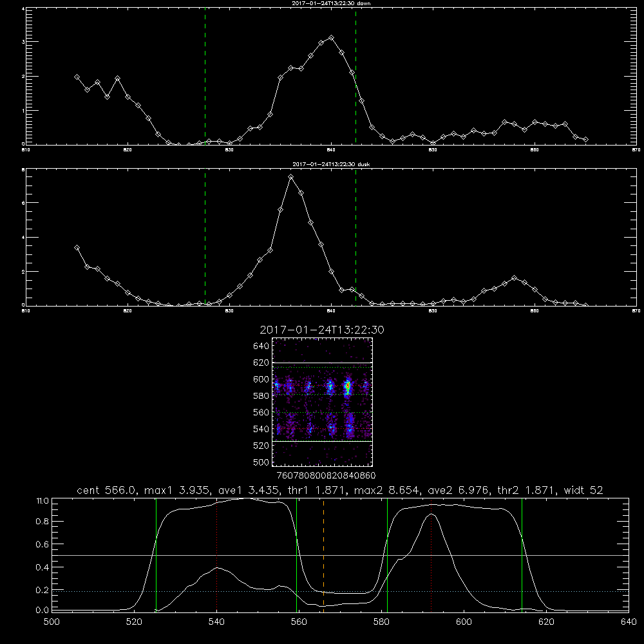This screenshot has width=644, height=644.
Task: Click x-axis label 580 of bottom plot
Action: pos(381,622)
